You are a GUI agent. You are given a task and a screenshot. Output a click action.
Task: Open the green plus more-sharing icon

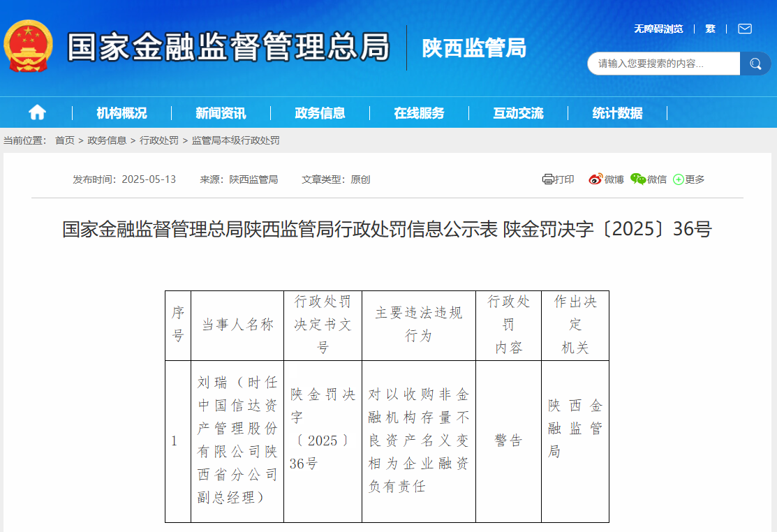[x=679, y=179]
